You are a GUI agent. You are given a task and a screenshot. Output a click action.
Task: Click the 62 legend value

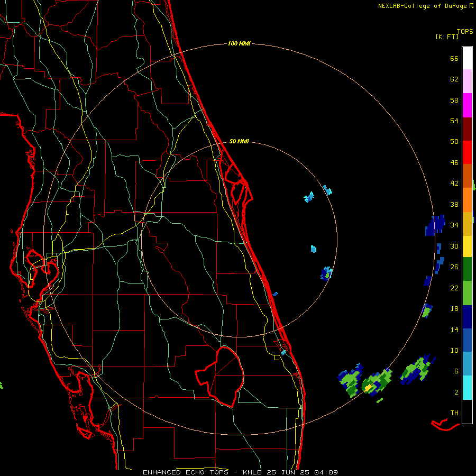pyautogui.click(x=454, y=79)
